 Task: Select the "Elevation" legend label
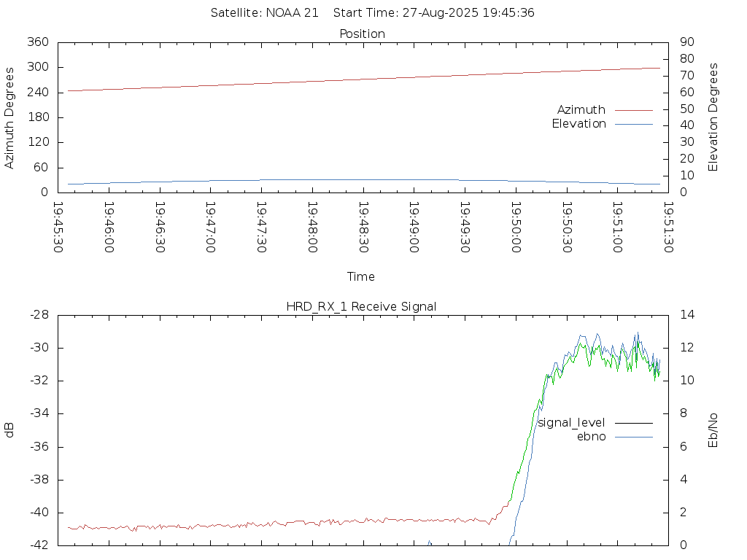coord(578,124)
